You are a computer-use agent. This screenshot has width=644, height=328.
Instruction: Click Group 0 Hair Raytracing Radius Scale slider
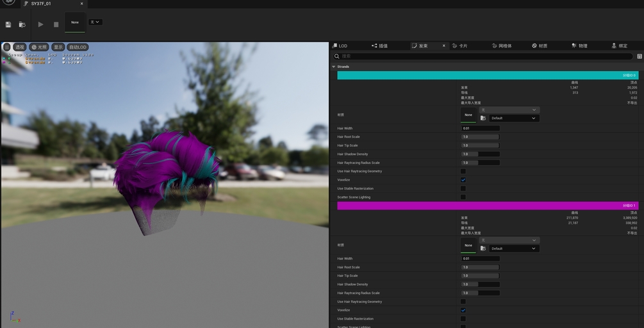pyautogui.click(x=480, y=163)
